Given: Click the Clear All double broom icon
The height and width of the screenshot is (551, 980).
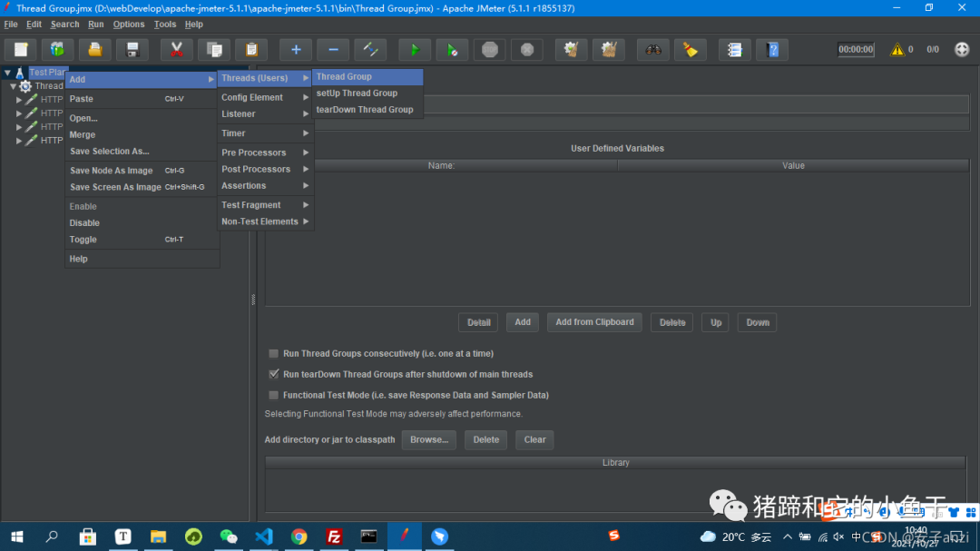Looking at the screenshot, I should [x=609, y=49].
